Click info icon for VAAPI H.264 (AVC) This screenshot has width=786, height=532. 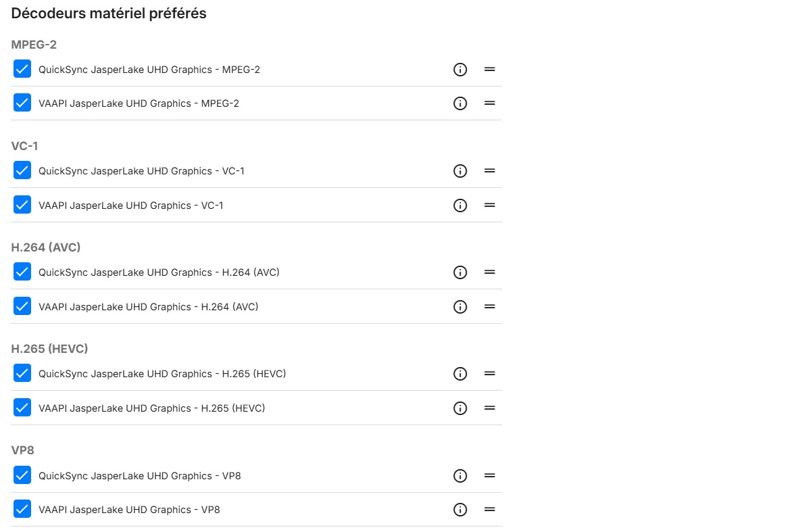coord(460,307)
